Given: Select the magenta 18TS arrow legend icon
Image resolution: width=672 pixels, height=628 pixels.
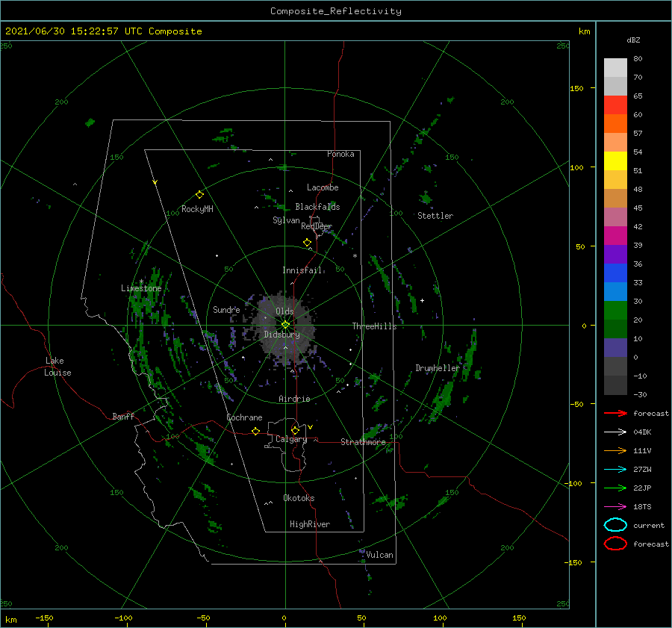Looking at the screenshot, I should coord(615,507).
